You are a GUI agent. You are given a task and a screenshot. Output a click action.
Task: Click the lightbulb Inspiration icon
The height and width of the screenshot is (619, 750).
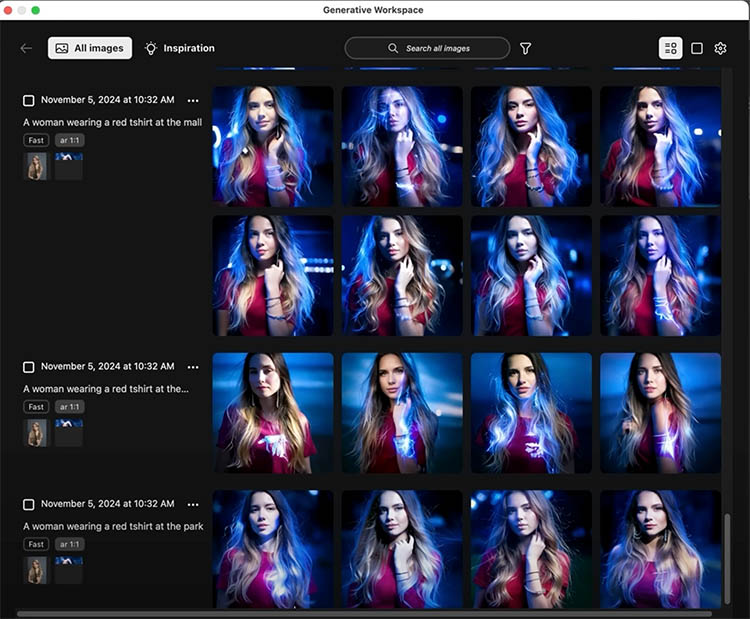pyautogui.click(x=151, y=48)
